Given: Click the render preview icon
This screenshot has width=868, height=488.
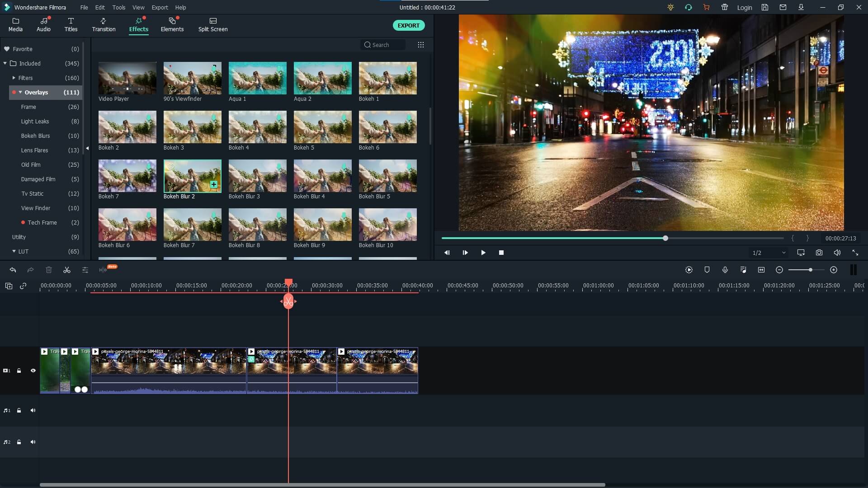Looking at the screenshot, I should [x=689, y=270].
